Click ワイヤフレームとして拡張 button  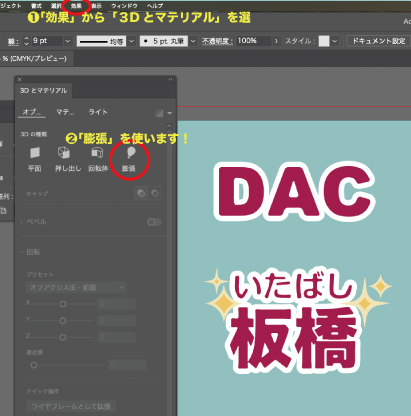(x=71, y=406)
